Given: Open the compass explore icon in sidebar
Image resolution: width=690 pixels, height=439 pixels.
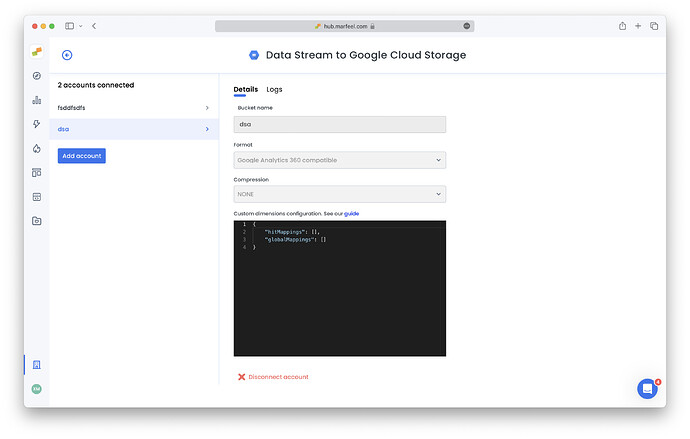Looking at the screenshot, I should point(37,76).
